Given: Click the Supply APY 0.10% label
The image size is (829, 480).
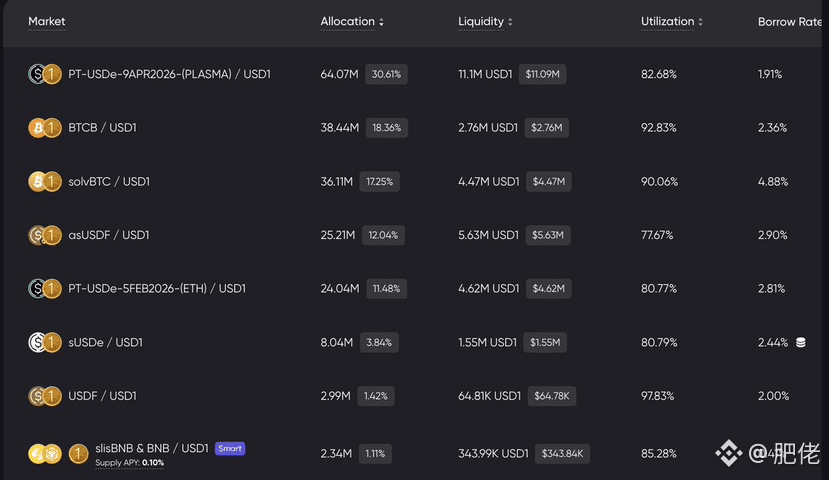Looking at the screenshot, I should pos(130,463).
